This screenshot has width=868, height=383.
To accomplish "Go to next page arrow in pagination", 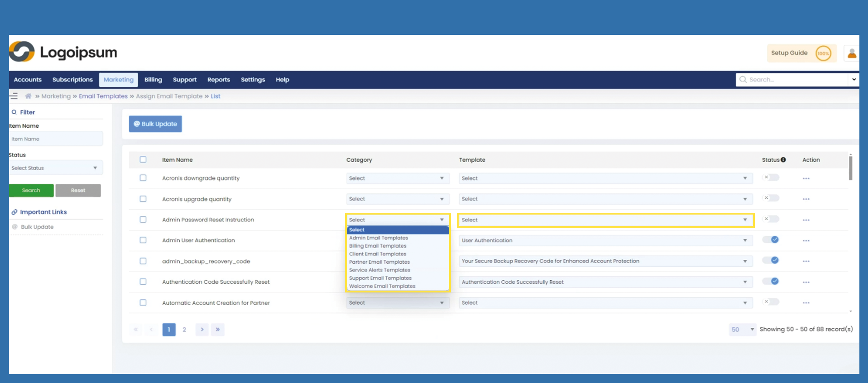I will point(202,330).
